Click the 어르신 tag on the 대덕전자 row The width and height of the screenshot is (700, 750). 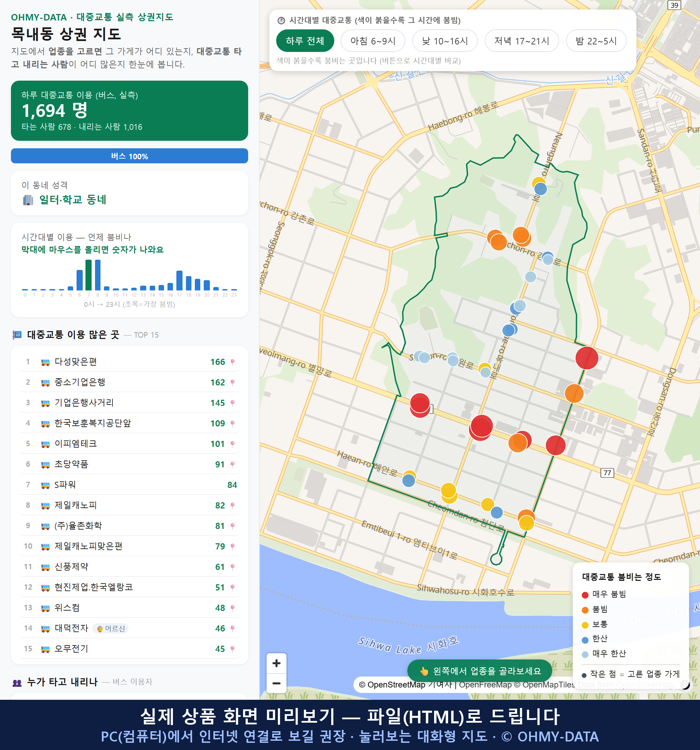(110, 628)
